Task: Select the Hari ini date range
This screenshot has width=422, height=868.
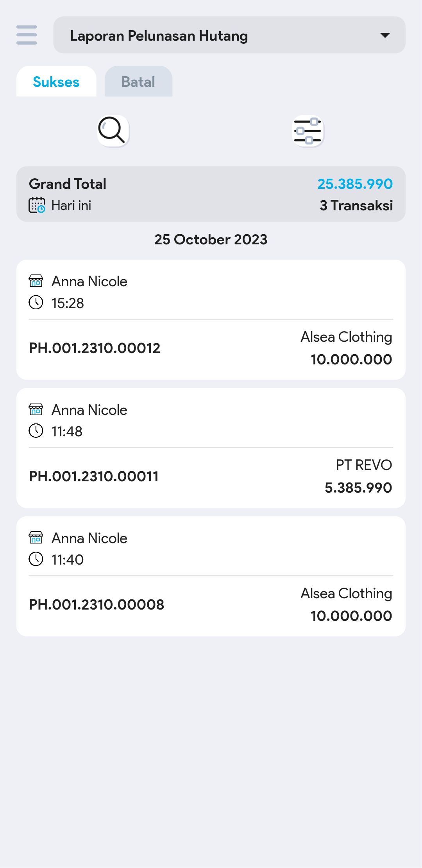Action: click(71, 205)
